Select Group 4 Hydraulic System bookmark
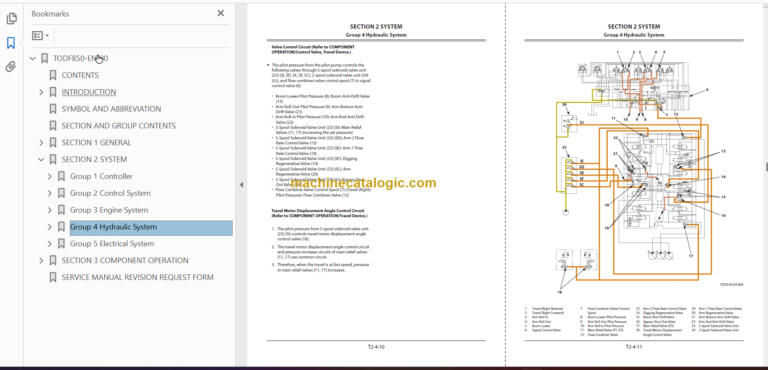The height and width of the screenshot is (370, 768). point(113,227)
